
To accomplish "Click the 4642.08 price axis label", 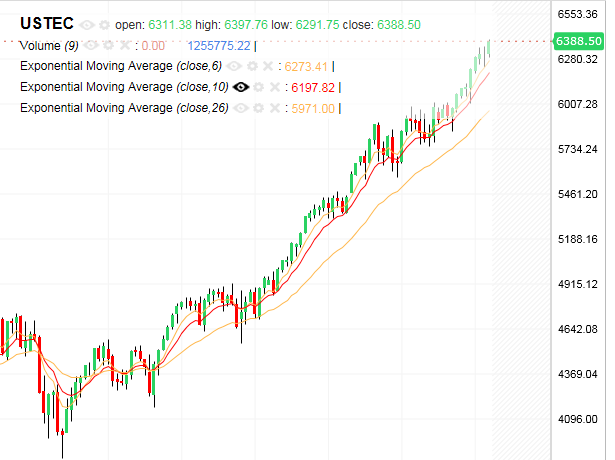I will coord(578,329).
